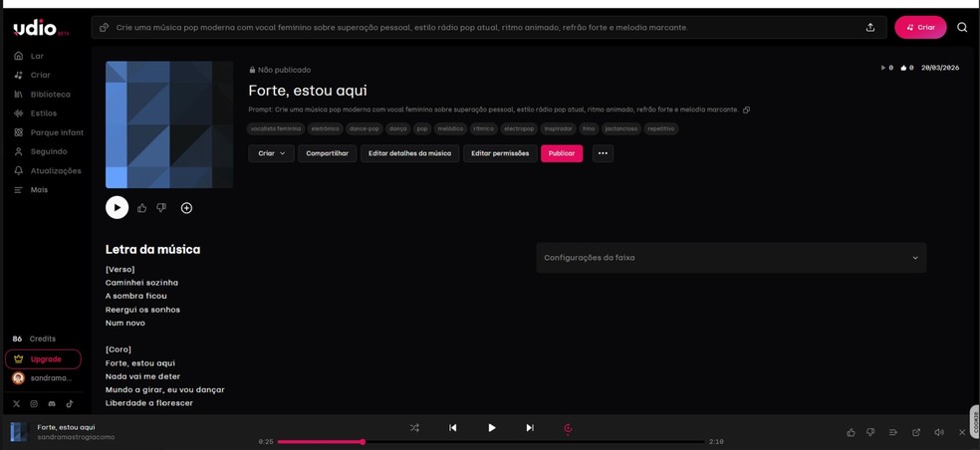
Task: Open the Criar dropdown below the tags
Action: [x=271, y=153]
